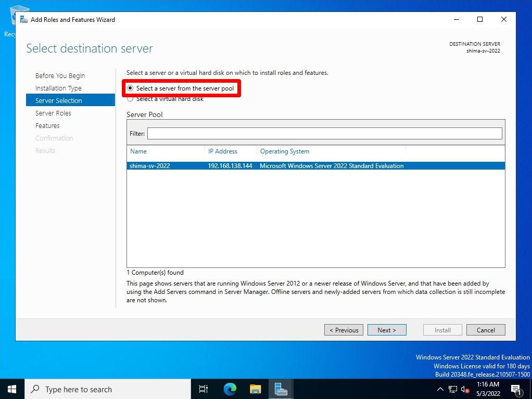Open the Server Selection step
This screenshot has width=532, height=399.
point(71,100)
